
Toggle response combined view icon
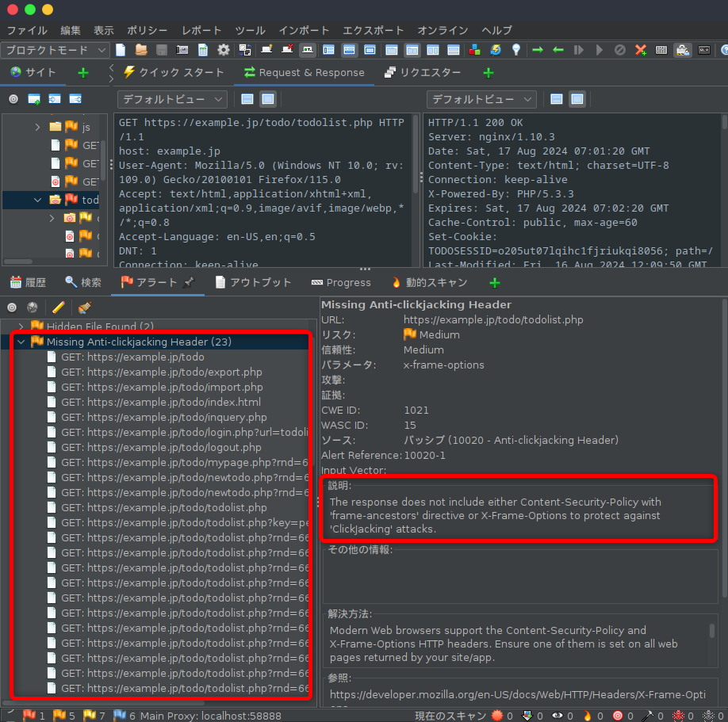pos(577,99)
